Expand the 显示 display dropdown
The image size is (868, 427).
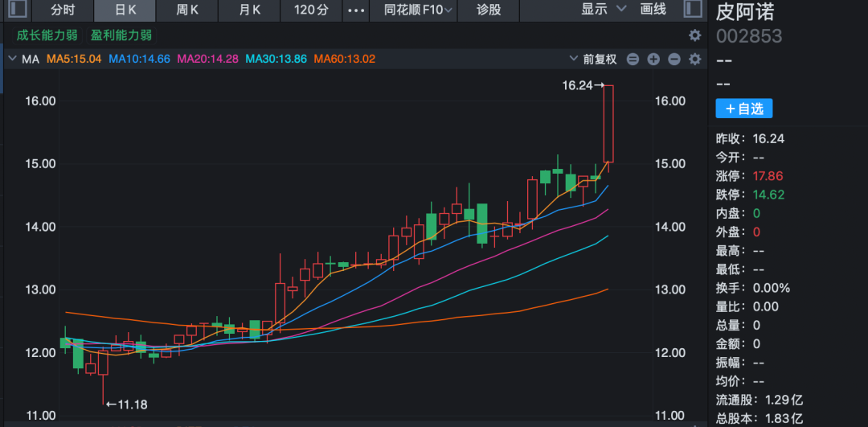604,10
